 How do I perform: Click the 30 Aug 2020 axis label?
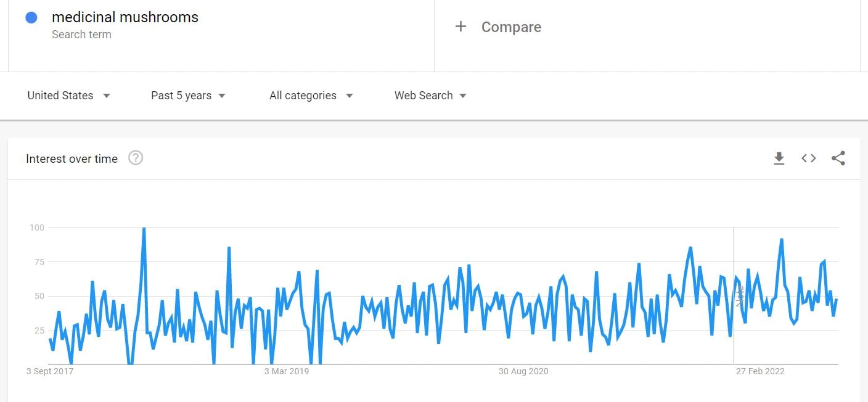pyautogui.click(x=523, y=371)
